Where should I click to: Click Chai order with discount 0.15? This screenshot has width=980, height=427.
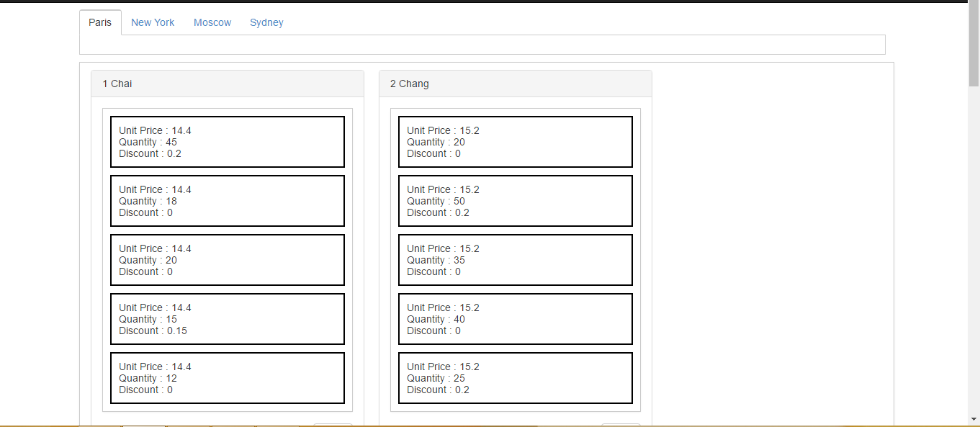click(227, 319)
